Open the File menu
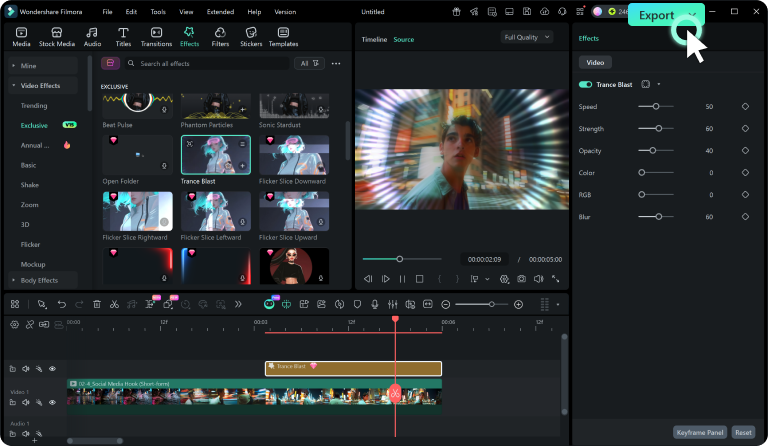The height and width of the screenshot is (446, 768). tap(107, 12)
